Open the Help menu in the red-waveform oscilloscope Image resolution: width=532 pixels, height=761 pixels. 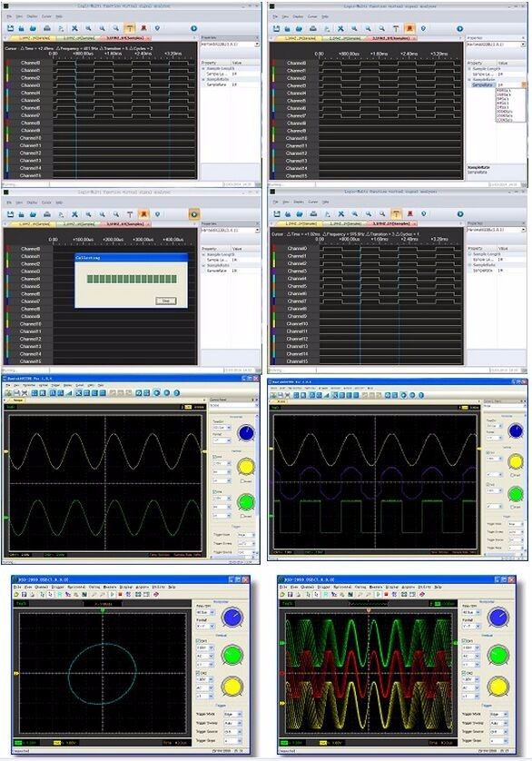[438, 587]
